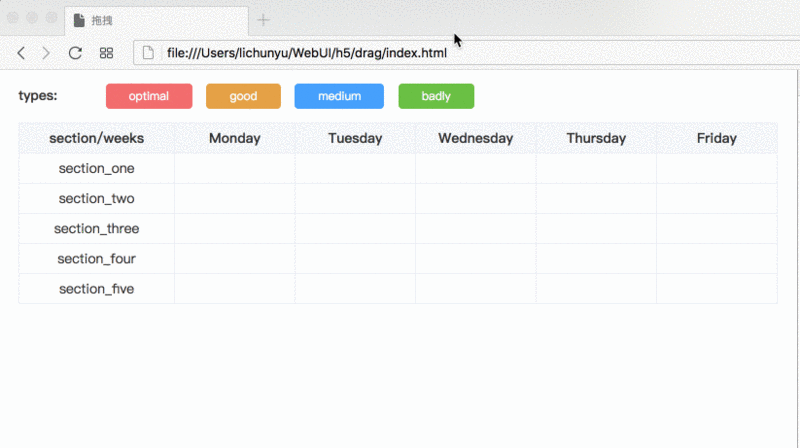Click the Wednesday column header
The image size is (800, 448).
[475, 138]
